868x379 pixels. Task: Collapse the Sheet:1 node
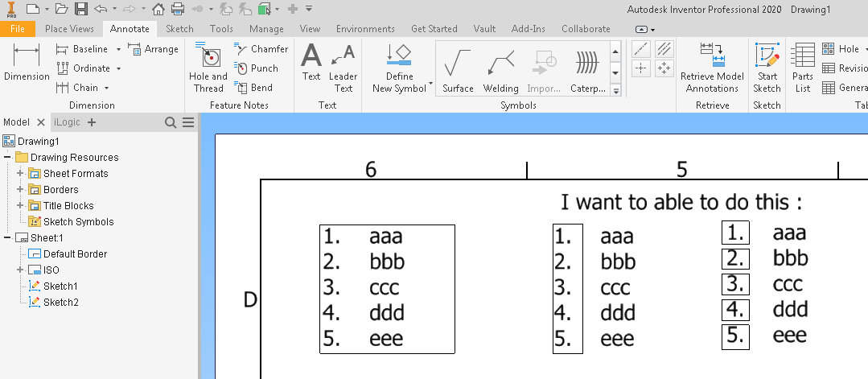click(7, 237)
